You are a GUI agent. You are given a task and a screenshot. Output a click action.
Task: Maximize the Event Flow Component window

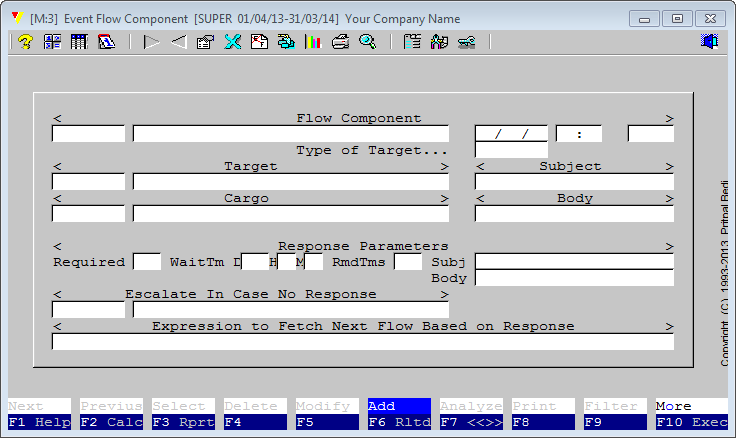coord(677,19)
